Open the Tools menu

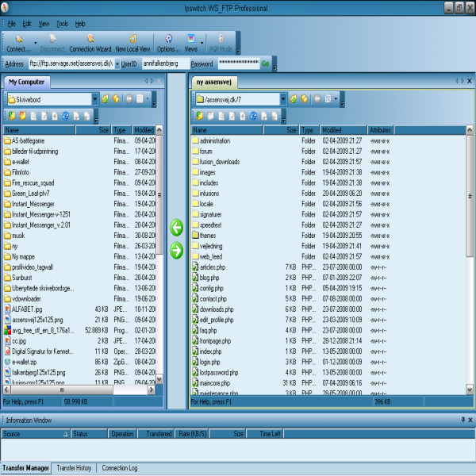[62, 24]
